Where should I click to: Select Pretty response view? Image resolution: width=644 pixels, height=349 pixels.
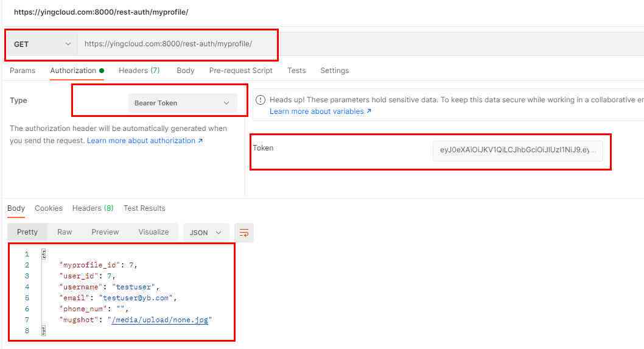tap(27, 232)
